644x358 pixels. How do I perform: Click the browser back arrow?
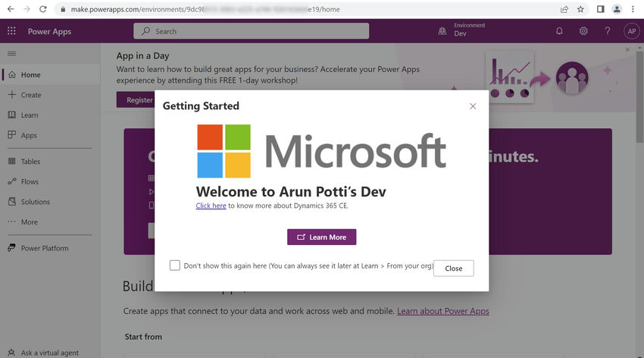[x=11, y=9]
